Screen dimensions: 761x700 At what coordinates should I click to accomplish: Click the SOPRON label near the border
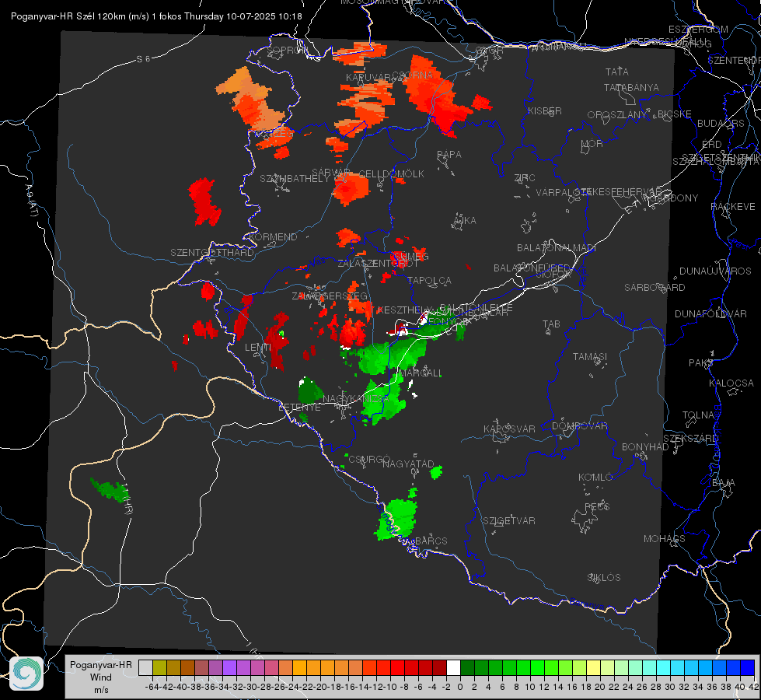pos(287,50)
